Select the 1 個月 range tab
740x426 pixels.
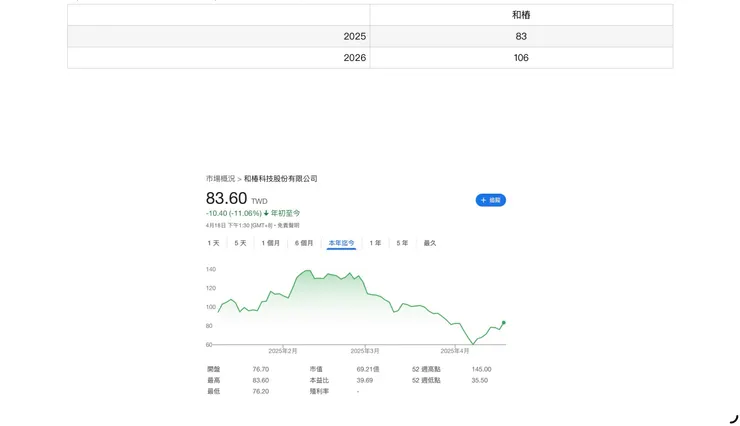pos(270,243)
